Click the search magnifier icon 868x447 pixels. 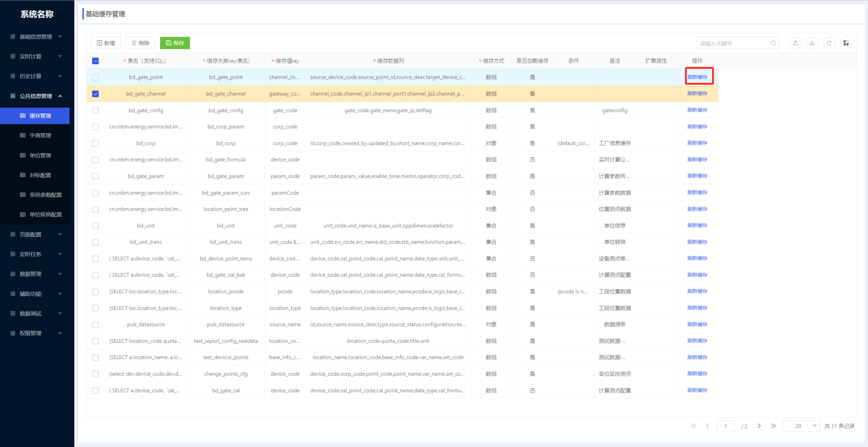[x=773, y=43]
